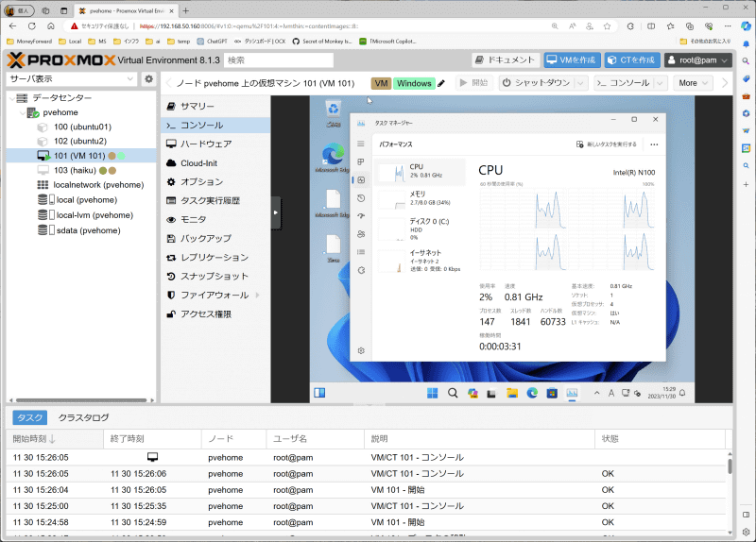Open Task Manager startup apps icon
Screen dimensions: 756x542
[x=361, y=216]
